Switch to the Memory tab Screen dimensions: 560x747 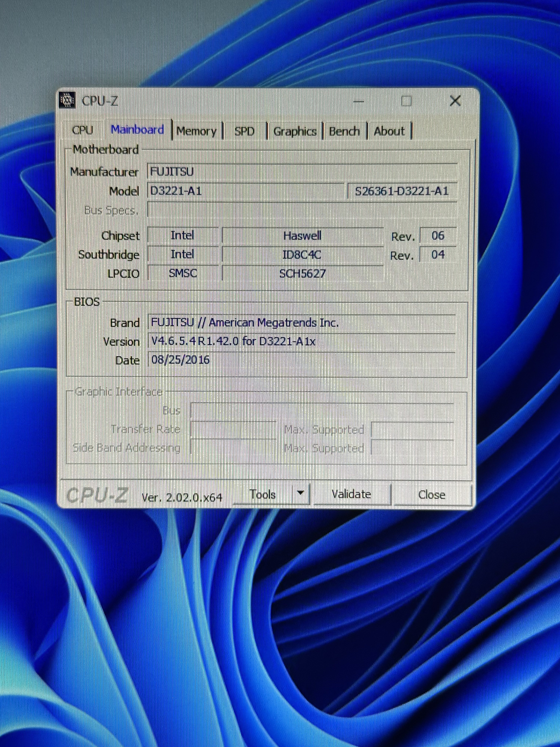point(196,131)
